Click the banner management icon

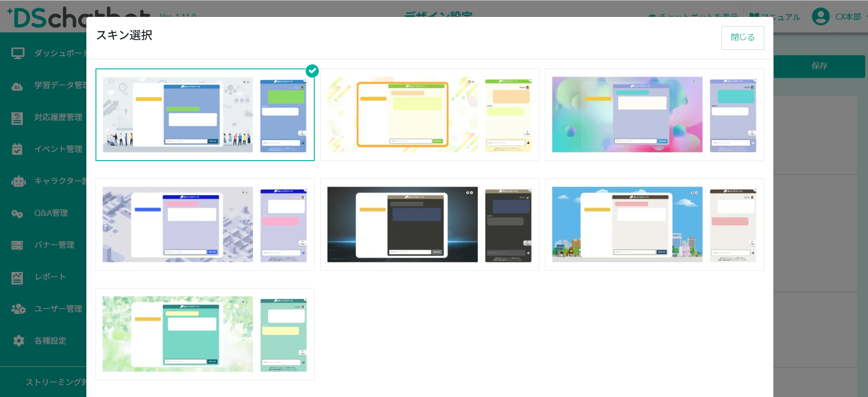click(17, 246)
